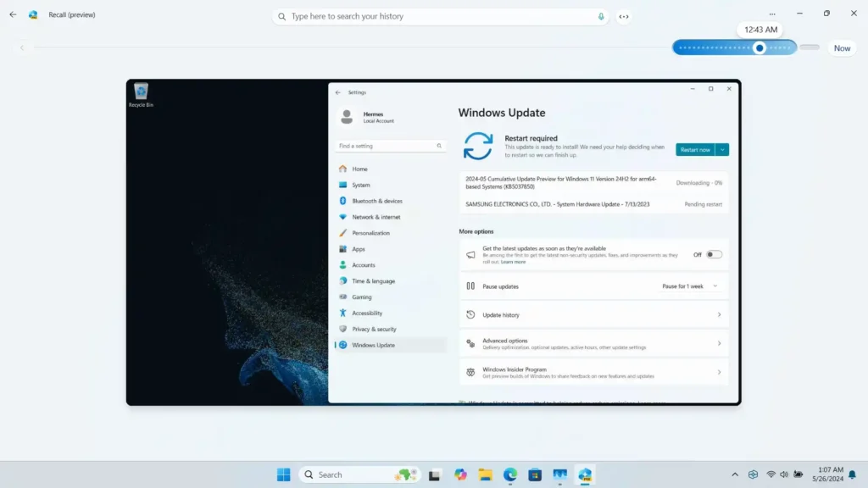Click the timeline slider handle
The image size is (868, 488).
pyautogui.click(x=759, y=48)
